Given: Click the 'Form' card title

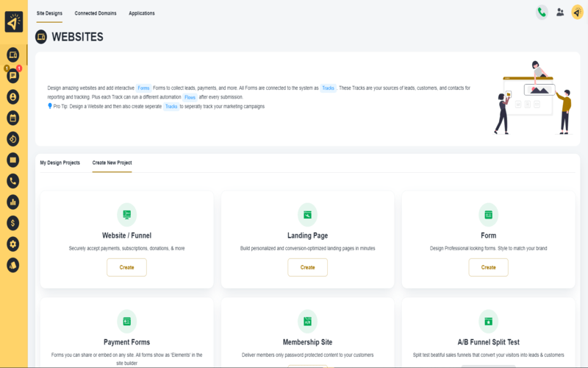Looking at the screenshot, I should (488, 236).
